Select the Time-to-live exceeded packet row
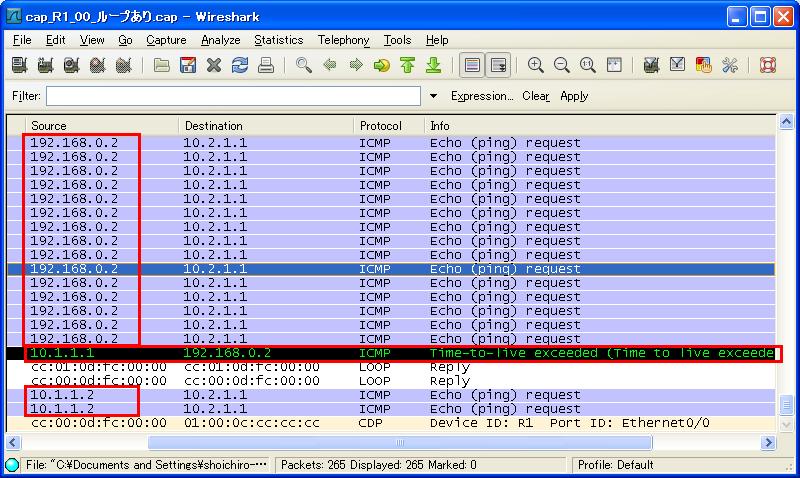 click(391, 353)
